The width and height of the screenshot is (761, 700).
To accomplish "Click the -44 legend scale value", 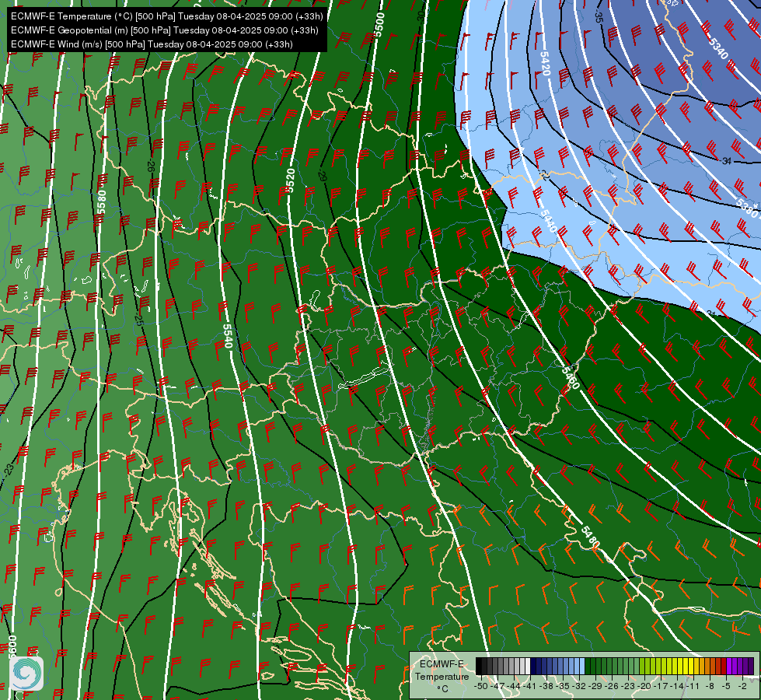I will coord(514,686).
